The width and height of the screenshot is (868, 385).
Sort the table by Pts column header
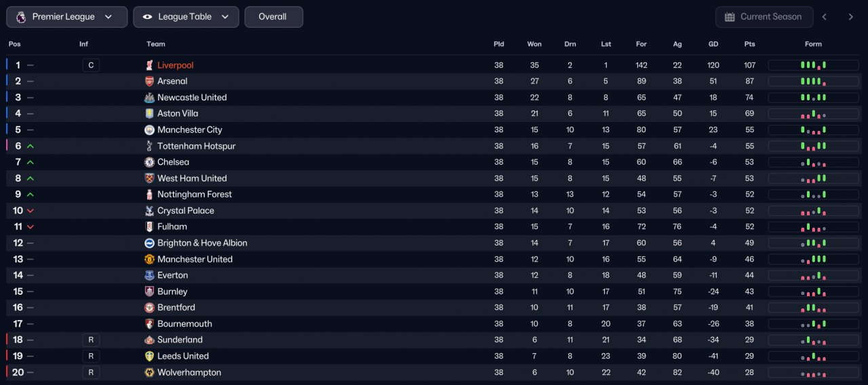(x=749, y=44)
